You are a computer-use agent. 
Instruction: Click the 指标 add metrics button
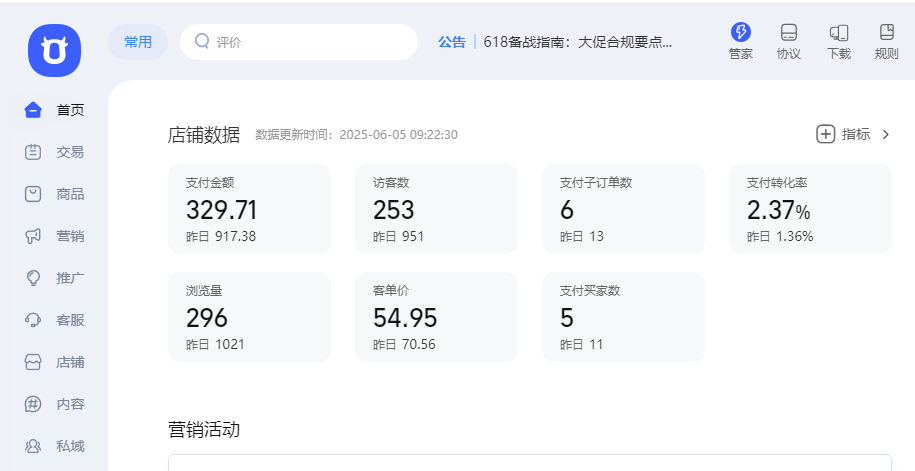click(x=843, y=134)
